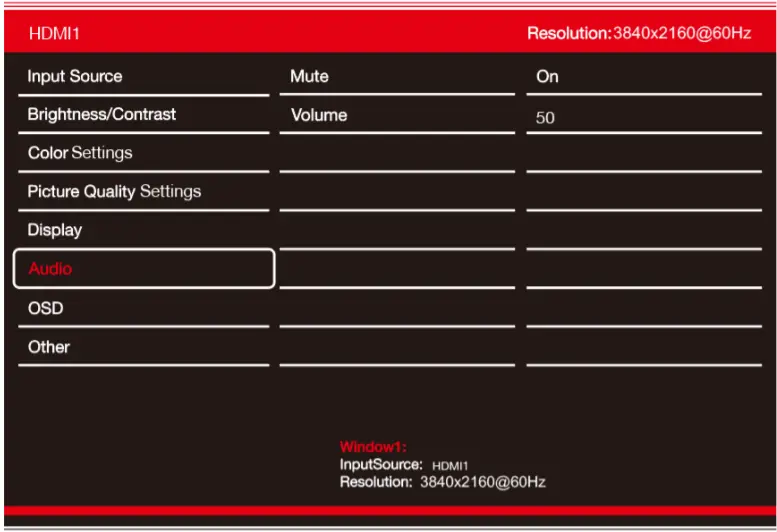The height and width of the screenshot is (532, 777).
Task: Select the Mute option
Action: (x=397, y=76)
